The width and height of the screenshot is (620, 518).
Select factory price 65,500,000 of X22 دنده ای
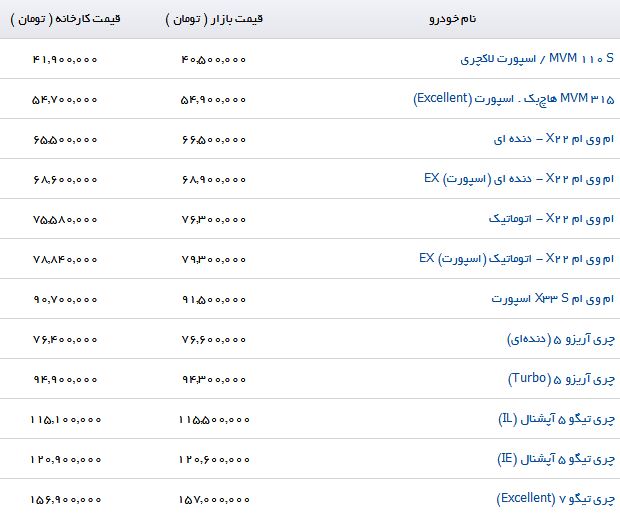[x=65, y=139]
